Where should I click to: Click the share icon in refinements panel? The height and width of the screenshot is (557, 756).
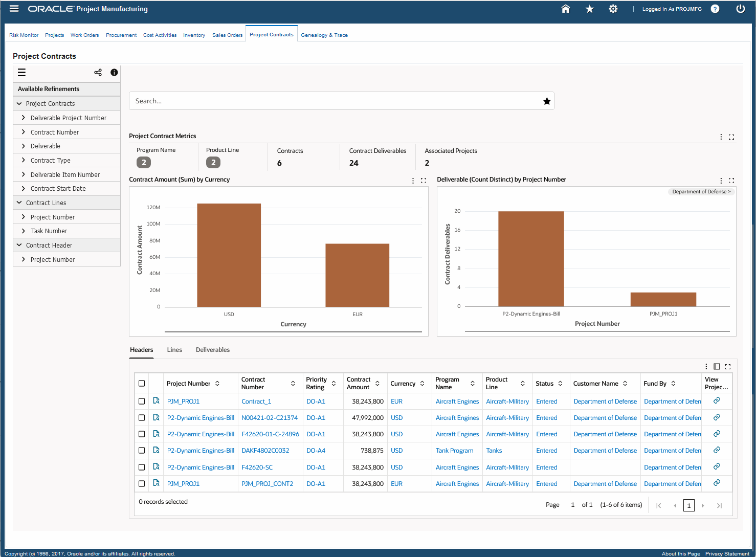tap(98, 73)
